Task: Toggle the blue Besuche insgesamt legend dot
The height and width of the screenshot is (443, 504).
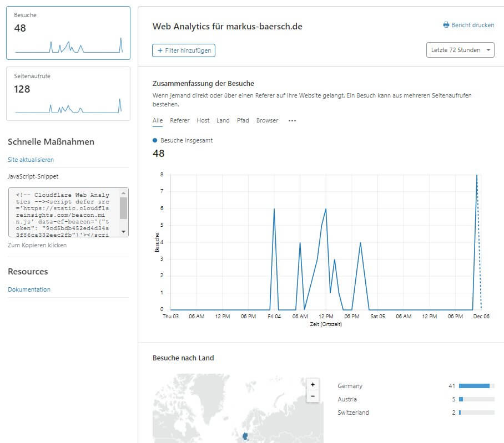Action: pos(155,141)
